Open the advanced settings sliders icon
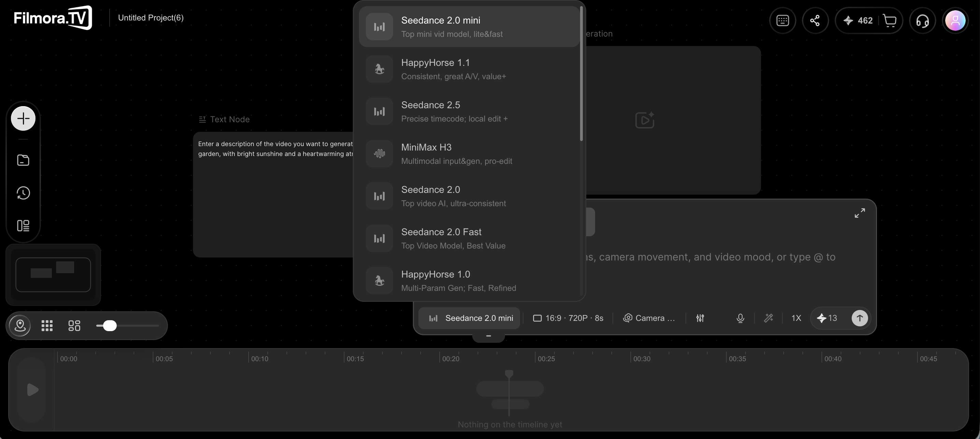Viewport: 980px width, 439px height. pyautogui.click(x=700, y=318)
